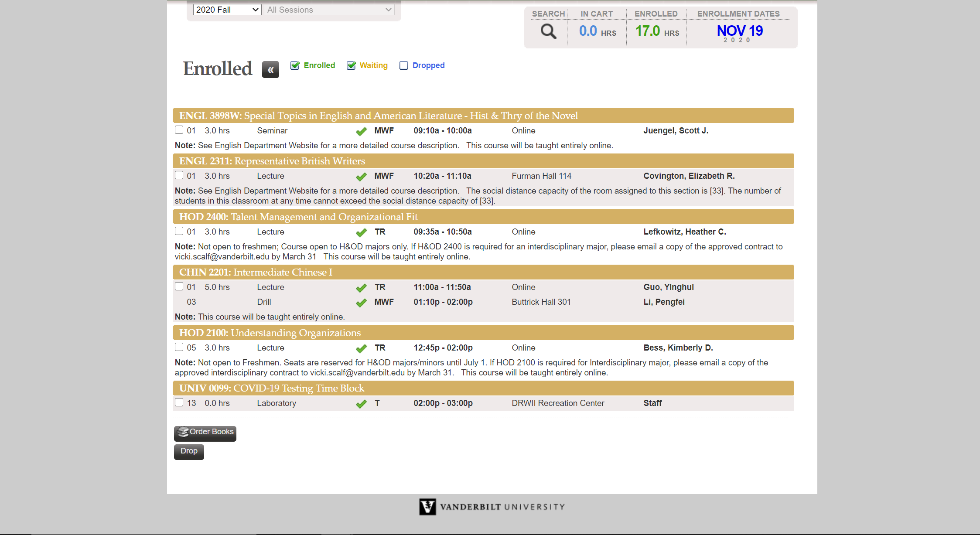Enable the Dropped filter checkbox
Screen dimensions: 980x535
(x=404, y=65)
